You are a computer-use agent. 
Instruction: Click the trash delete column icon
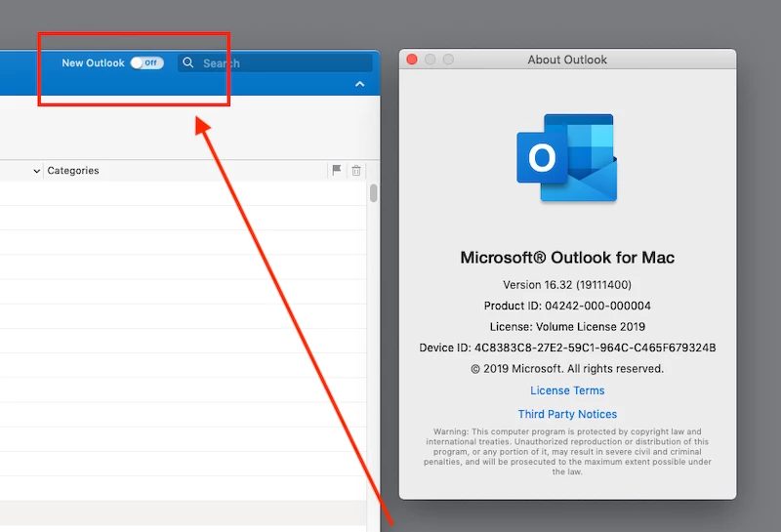[x=356, y=171]
